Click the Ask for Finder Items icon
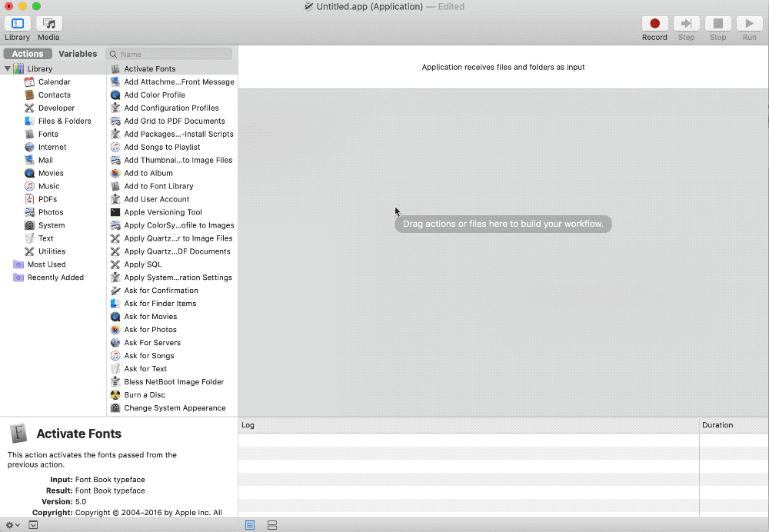 click(115, 304)
